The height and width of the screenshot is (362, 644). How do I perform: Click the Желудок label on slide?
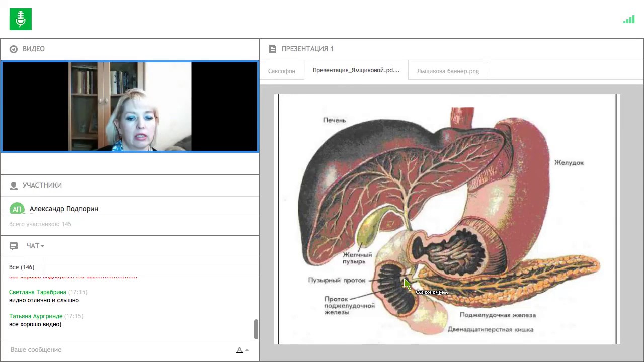click(569, 162)
